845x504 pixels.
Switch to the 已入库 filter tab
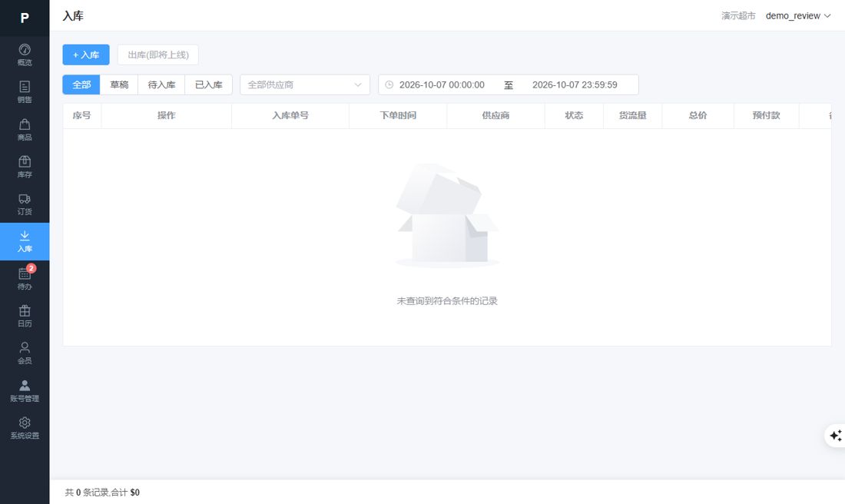click(x=208, y=85)
